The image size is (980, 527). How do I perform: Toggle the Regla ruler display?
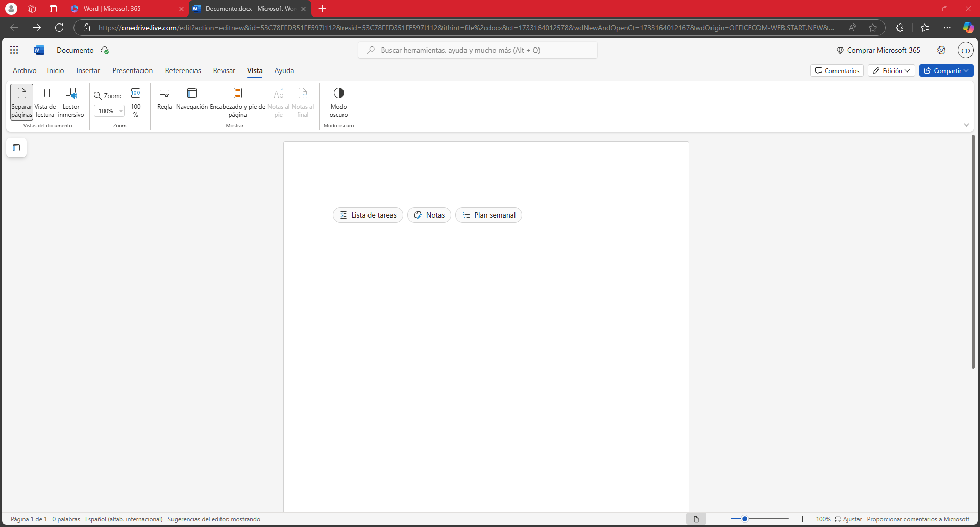coord(164,99)
